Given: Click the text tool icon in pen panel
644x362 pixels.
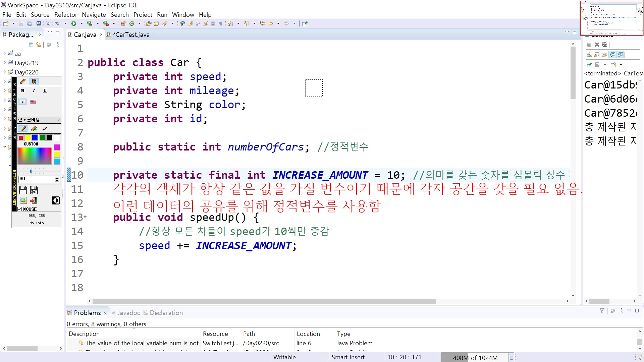Looking at the screenshot, I should click(34, 81).
